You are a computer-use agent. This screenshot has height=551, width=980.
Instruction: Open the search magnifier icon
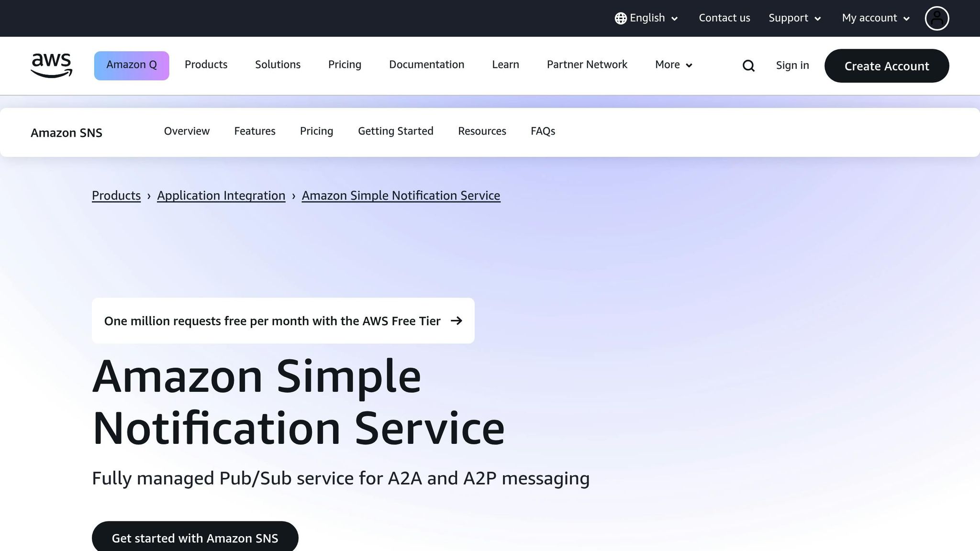click(x=748, y=66)
